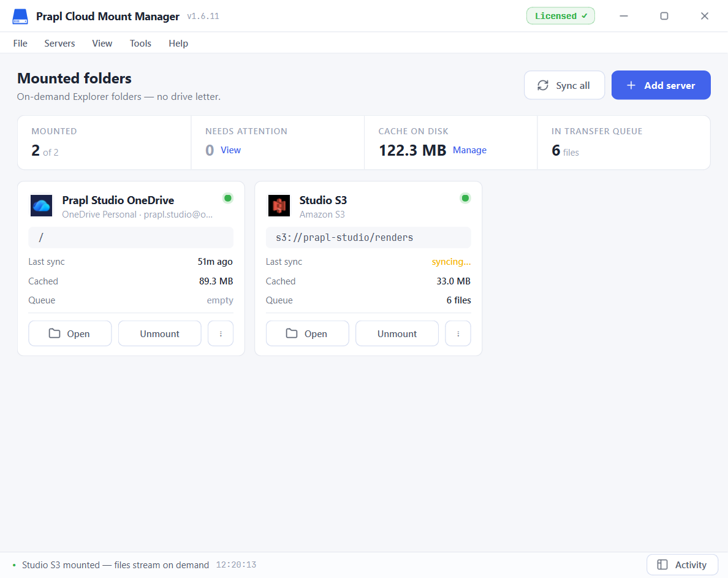728x578 pixels.
Task: Open the Help menu
Action: pos(178,43)
